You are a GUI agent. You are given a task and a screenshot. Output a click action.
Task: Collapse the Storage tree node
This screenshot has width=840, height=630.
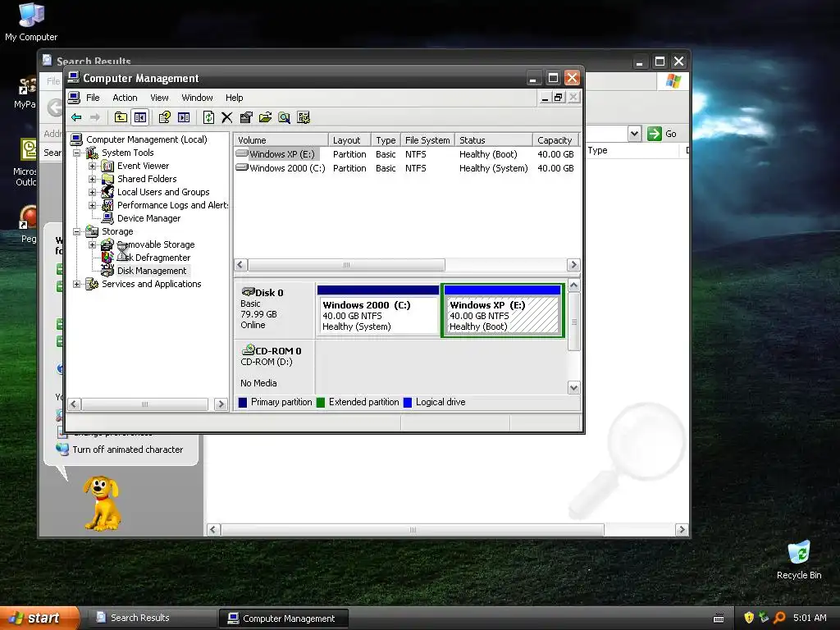[x=77, y=231]
